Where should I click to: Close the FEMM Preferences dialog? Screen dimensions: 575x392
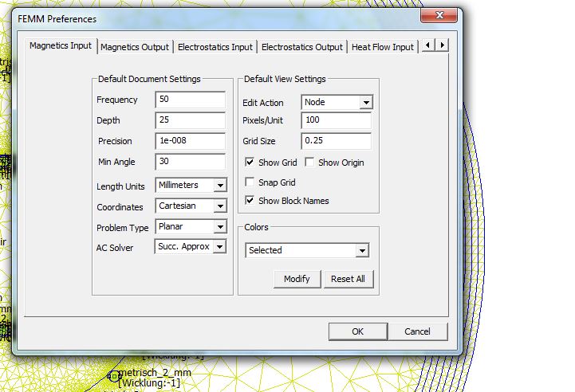point(439,15)
